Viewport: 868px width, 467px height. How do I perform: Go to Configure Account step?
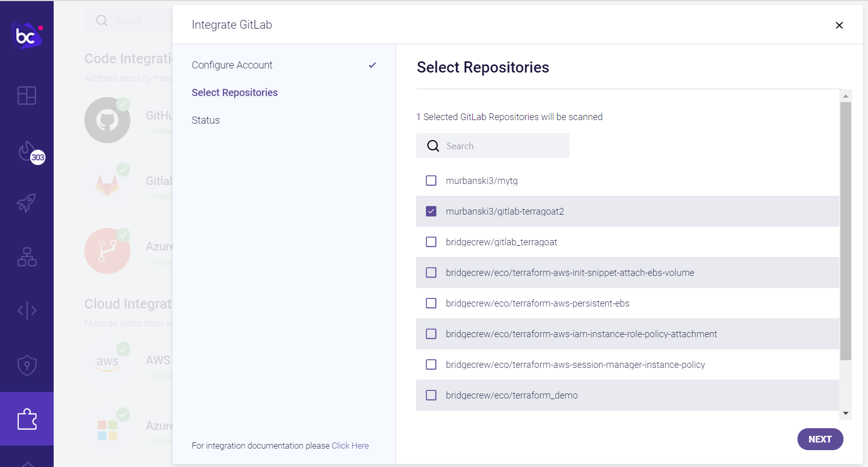pyautogui.click(x=232, y=65)
